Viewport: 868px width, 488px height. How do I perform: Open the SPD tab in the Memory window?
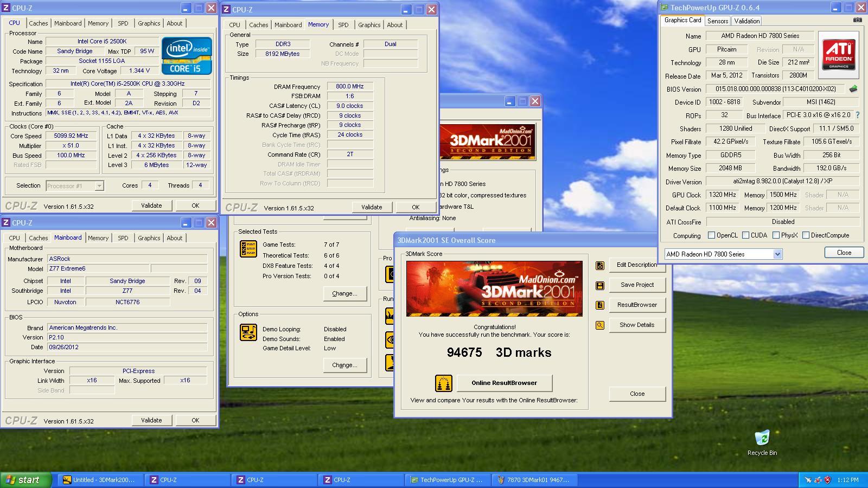click(x=343, y=25)
